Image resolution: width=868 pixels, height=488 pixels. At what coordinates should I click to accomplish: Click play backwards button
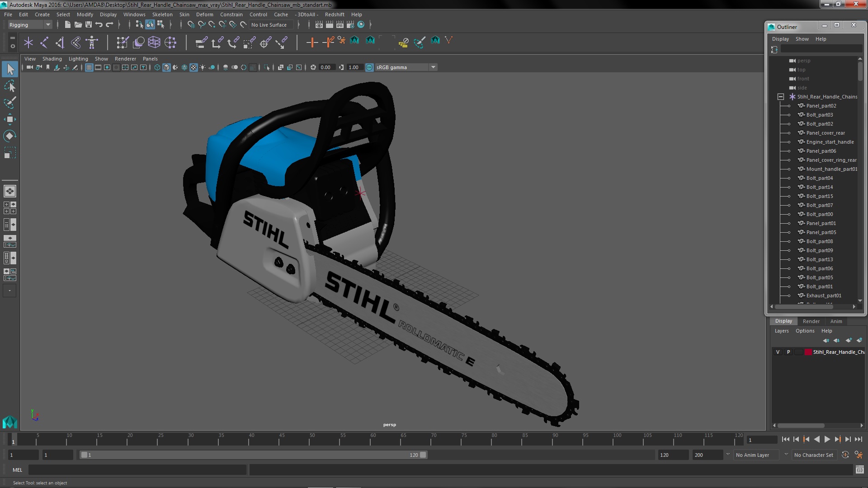pyautogui.click(x=816, y=439)
